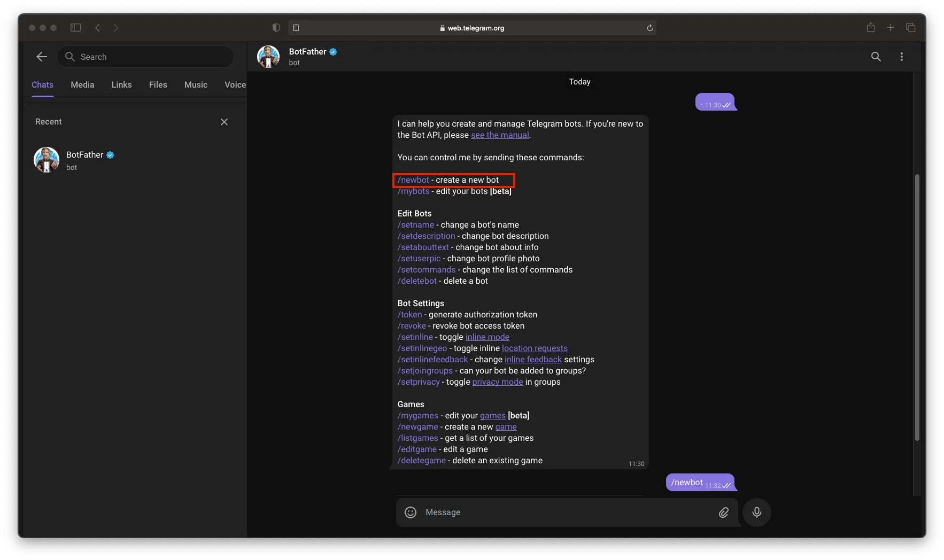Open the three-dot chat options menu
Screen dimensions: 944x560
[902, 57]
